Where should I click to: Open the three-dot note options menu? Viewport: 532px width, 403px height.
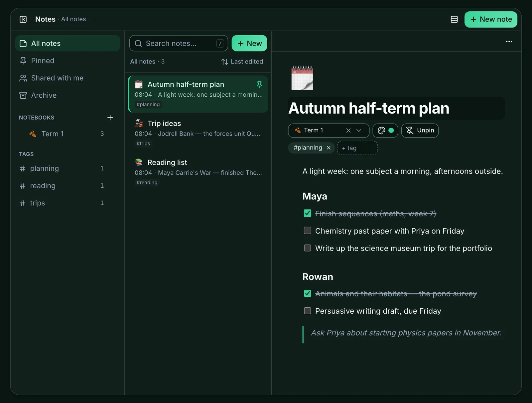click(x=509, y=42)
